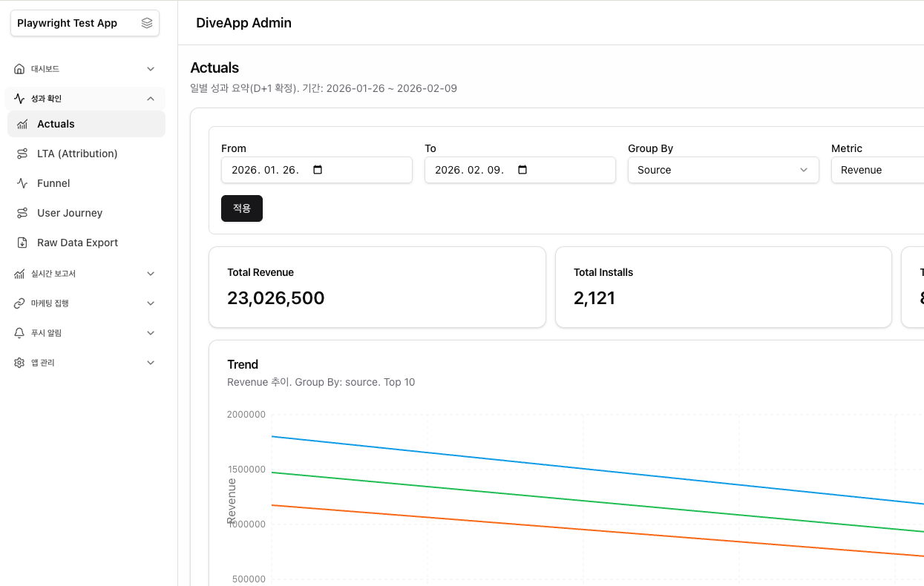Click the 2,121 installs value
Image resolution: width=924 pixels, height=586 pixels.
coord(594,298)
